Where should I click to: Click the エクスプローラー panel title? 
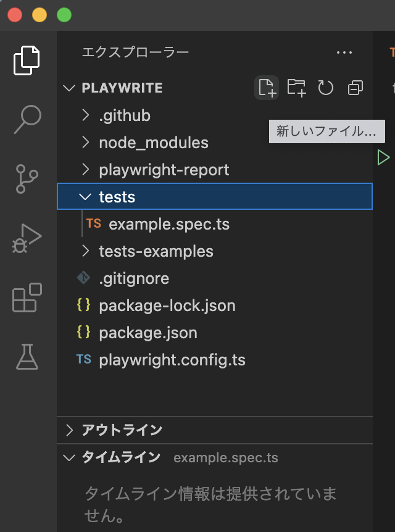pyautogui.click(x=135, y=52)
